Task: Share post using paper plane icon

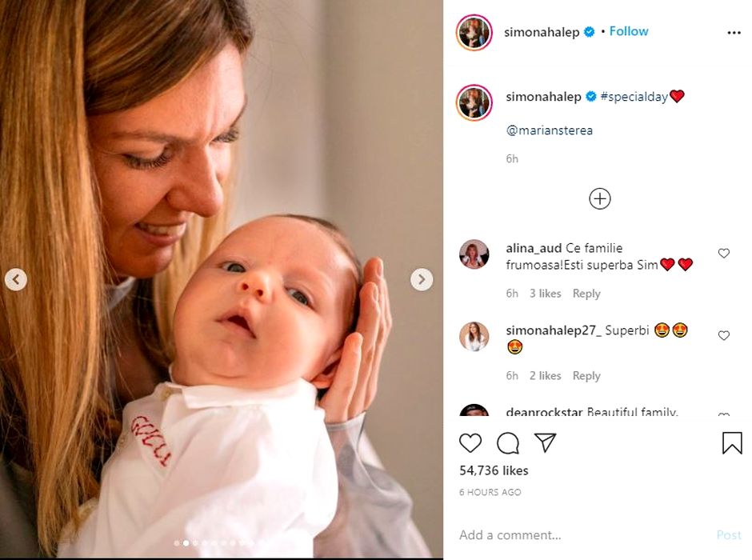Action: point(545,443)
